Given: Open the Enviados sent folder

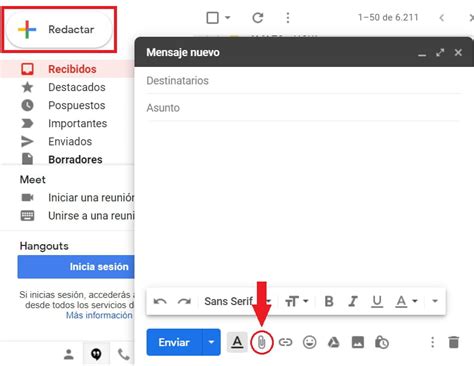Looking at the screenshot, I should pyautogui.click(x=70, y=141).
